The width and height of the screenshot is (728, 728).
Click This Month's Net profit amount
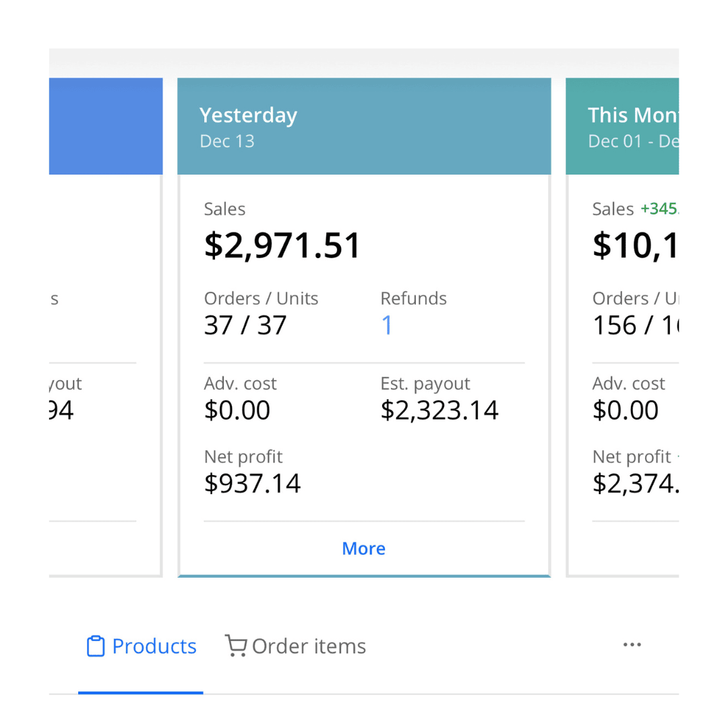[635, 483]
